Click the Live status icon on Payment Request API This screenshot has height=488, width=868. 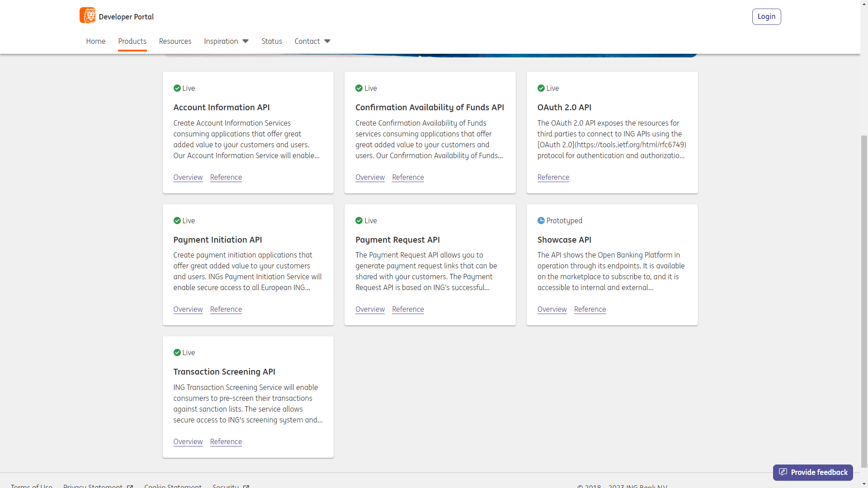pos(359,221)
